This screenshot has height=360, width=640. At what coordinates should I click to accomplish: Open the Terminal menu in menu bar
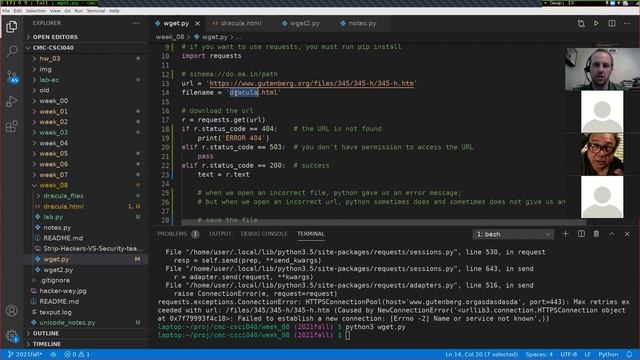[x=96, y=11]
